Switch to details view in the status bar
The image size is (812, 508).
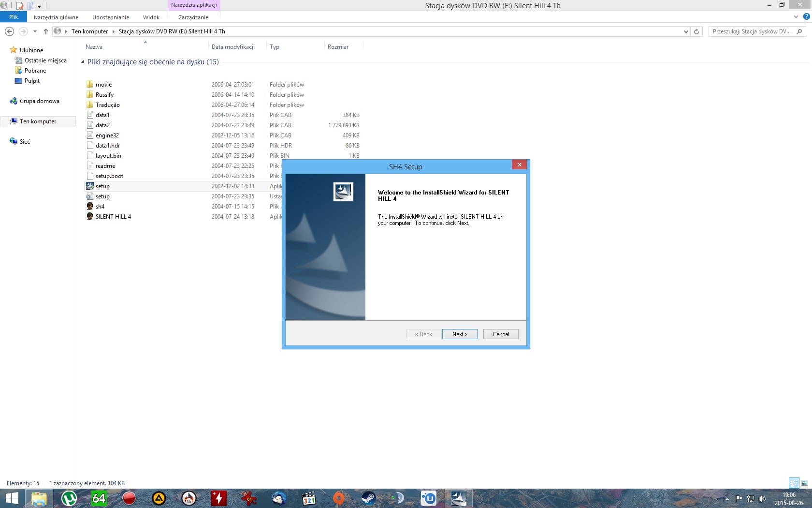pyautogui.click(x=794, y=483)
